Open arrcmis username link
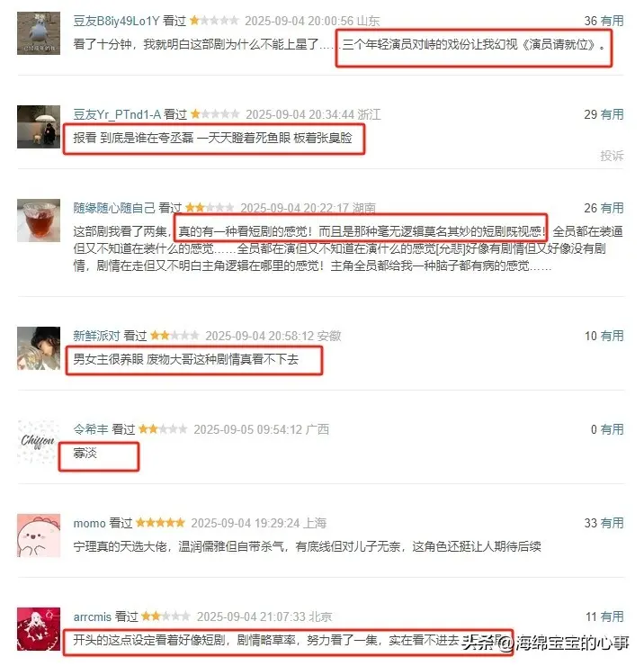 click(x=92, y=616)
